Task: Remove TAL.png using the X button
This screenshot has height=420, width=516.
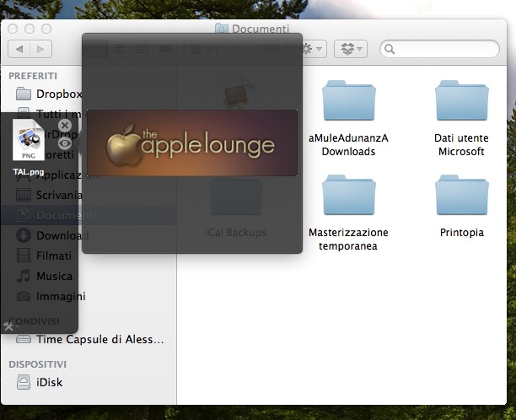Action: pyautogui.click(x=65, y=126)
